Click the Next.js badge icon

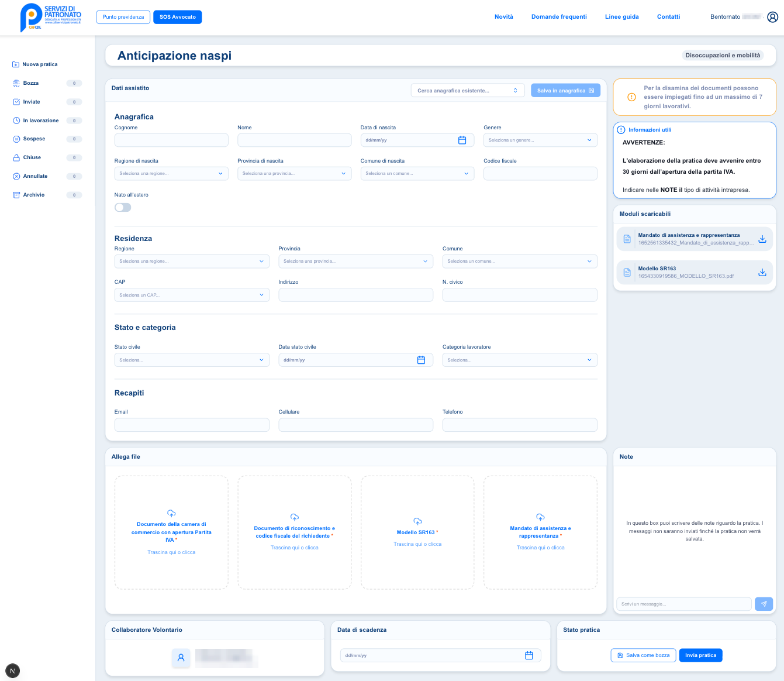pyautogui.click(x=12, y=671)
